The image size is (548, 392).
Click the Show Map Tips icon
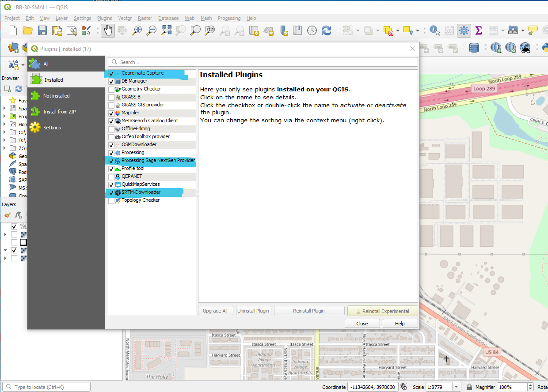click(x=533, y=30)
